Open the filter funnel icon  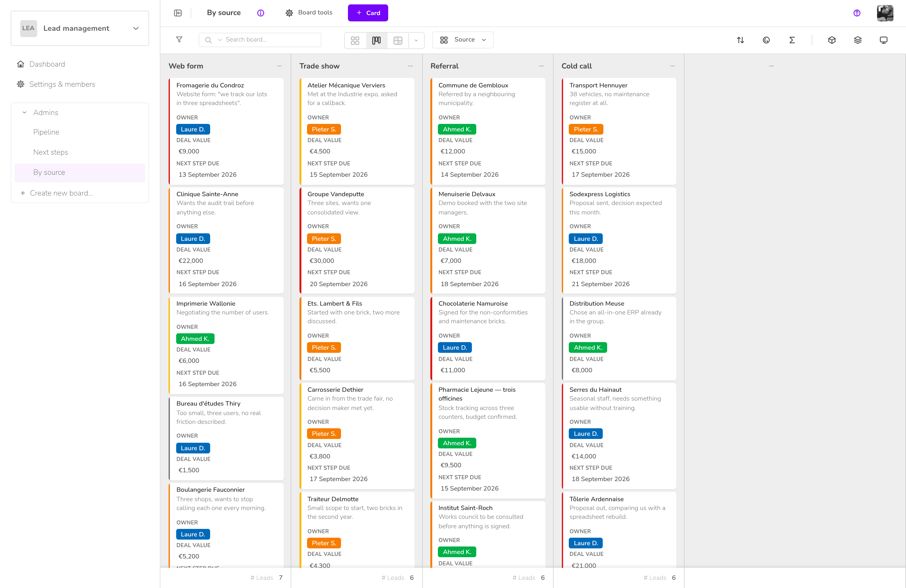pyautogui.click(x=179, y=40)
